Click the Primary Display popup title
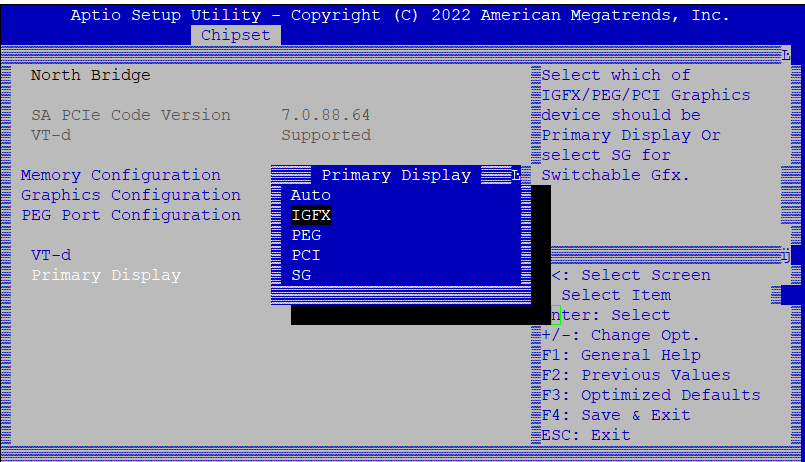 [x=396, y=175]
